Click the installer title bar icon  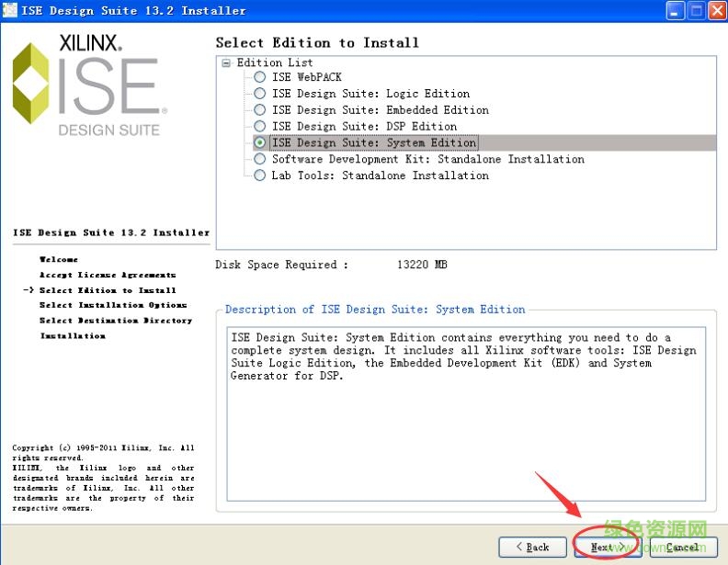11,11
